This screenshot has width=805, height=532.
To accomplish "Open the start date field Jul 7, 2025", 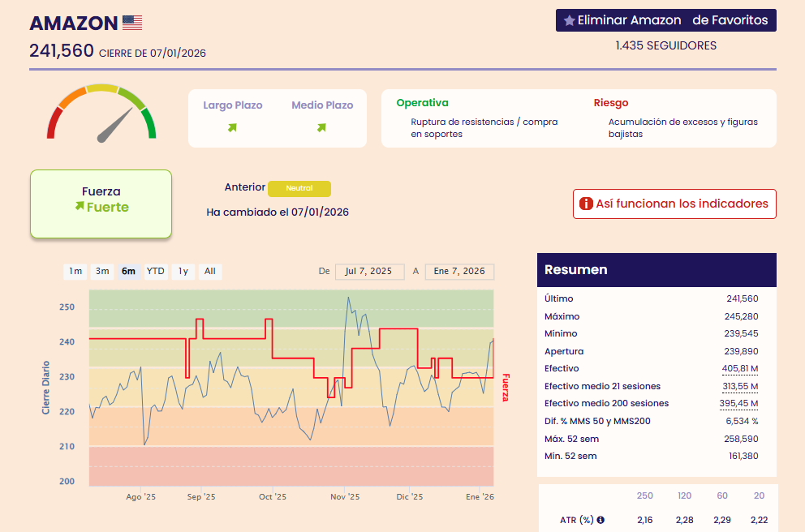I will tap(369, 272).
